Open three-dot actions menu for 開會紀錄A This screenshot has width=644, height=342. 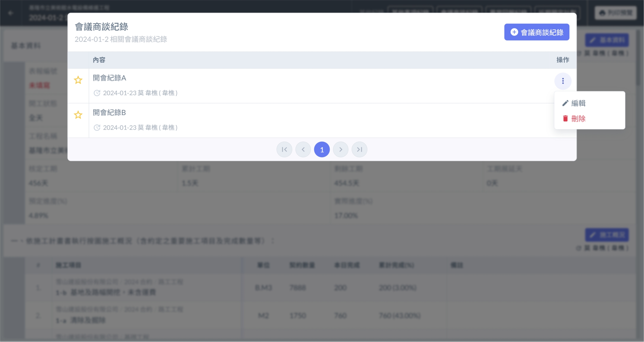pos(563,81)
